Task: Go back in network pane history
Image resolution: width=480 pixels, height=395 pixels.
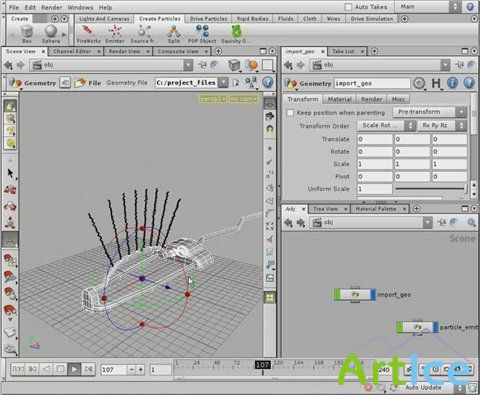Action: tap(288, 222)
